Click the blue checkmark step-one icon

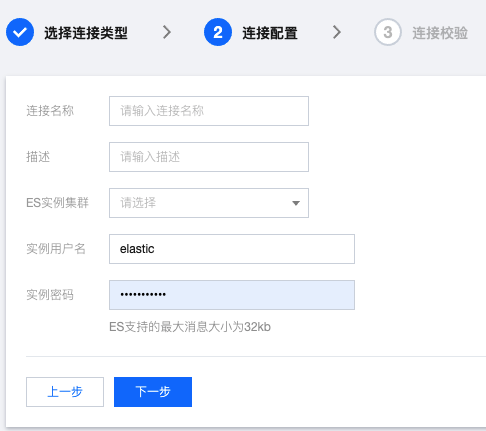[20, 32]
